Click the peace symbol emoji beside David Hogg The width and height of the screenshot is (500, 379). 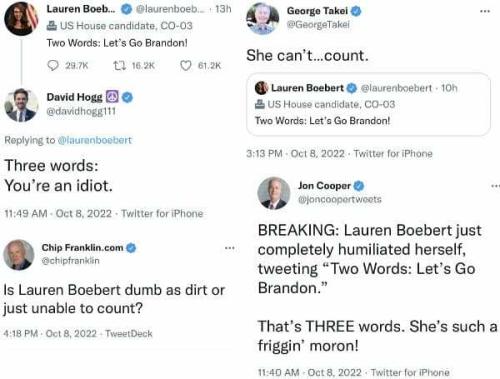point(112,97)
